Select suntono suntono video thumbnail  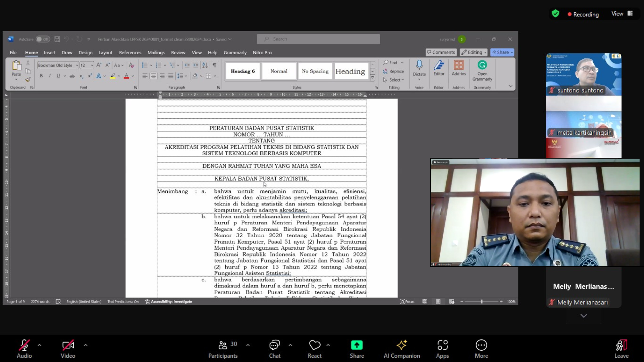[584, 74]
